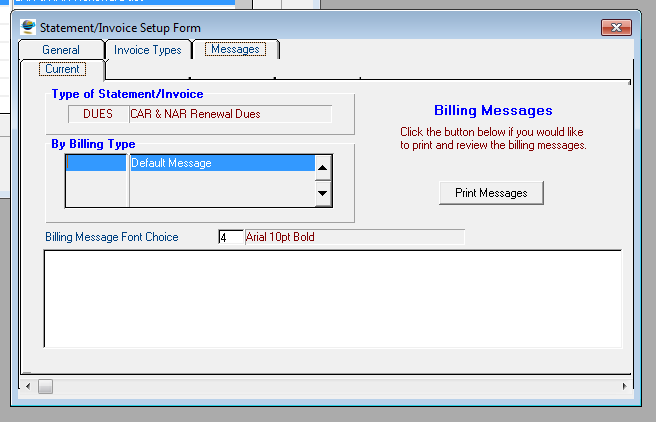
Task: Select the Messages tab
Action: pos(235,49)
